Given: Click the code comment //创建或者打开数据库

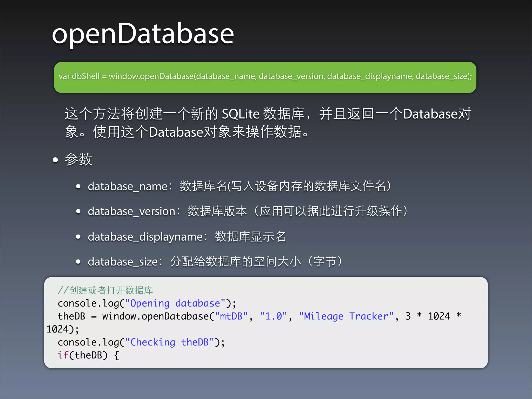Looking at the screenshot, I should click(105, 290).
